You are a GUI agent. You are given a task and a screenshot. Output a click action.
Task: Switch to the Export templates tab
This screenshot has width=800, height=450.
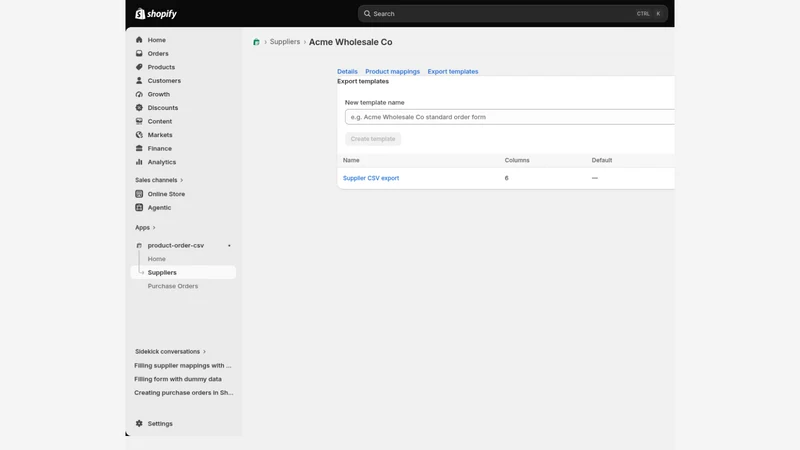tap(453, 71)
